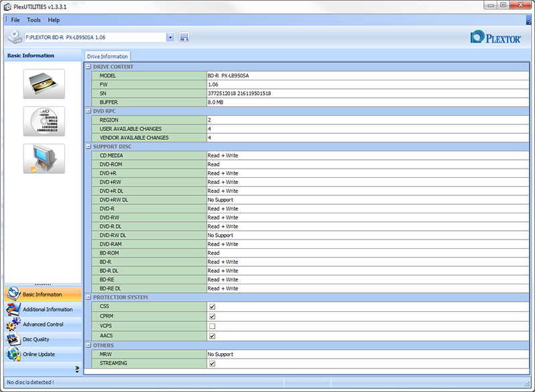Click the Plextor logo
The image size is (535, 392).
(x=496, y=37)
